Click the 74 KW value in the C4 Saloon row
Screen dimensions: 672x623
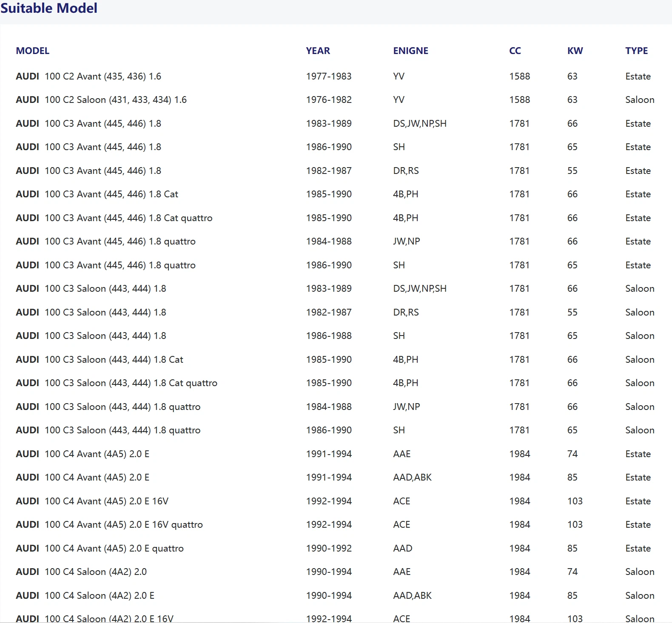(572, 572)
